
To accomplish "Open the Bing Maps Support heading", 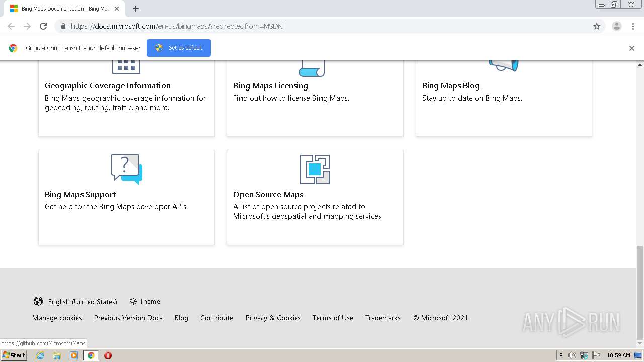I will coord(80,195).
